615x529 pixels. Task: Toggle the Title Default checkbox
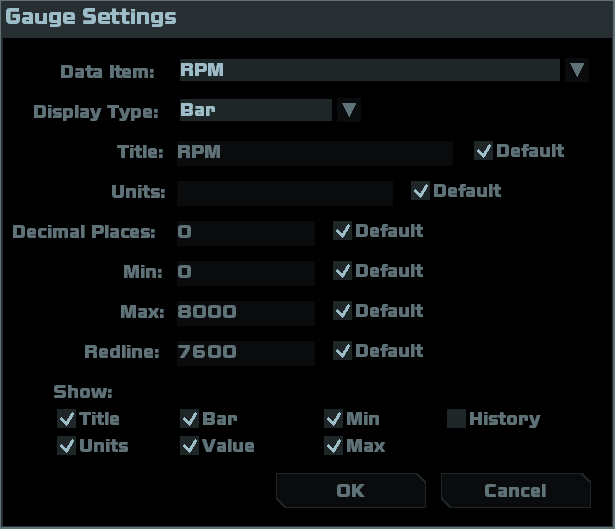point(484,151)
